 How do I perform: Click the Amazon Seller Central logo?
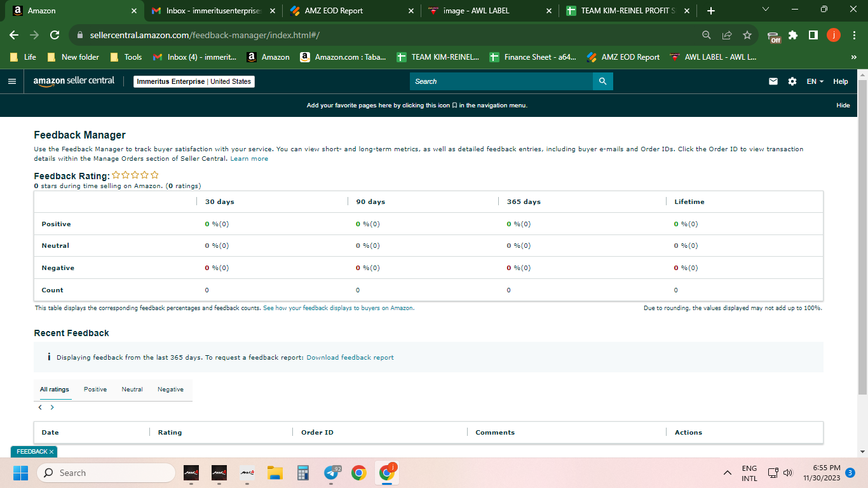74,81
